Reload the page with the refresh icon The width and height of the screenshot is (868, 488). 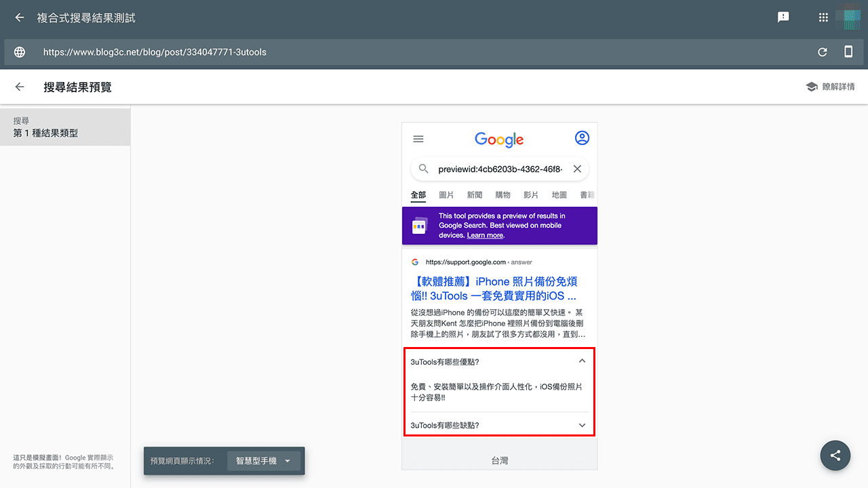(822, 51)
